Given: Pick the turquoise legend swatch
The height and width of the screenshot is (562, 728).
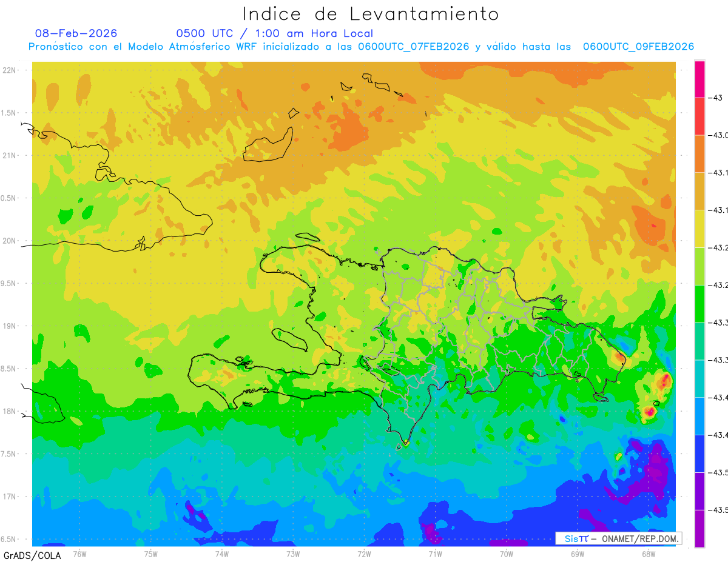Looking at the screenshot, I should pyautogui.click(x=699, y=379).
